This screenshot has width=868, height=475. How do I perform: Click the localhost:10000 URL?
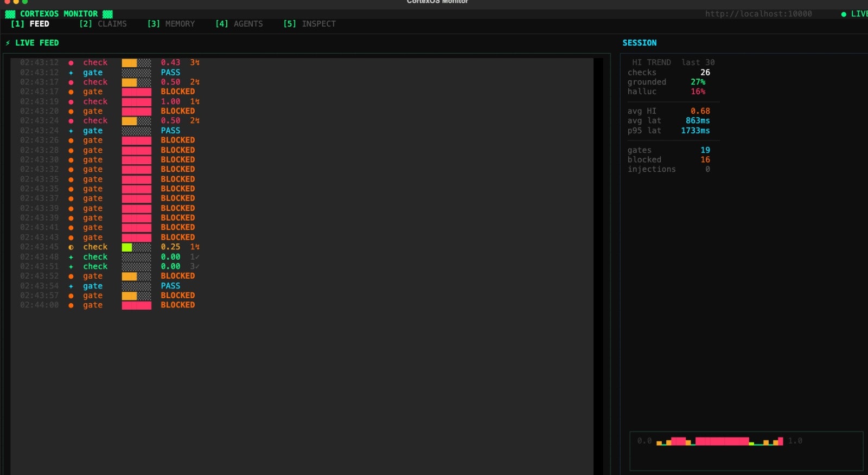pos(758,14)
